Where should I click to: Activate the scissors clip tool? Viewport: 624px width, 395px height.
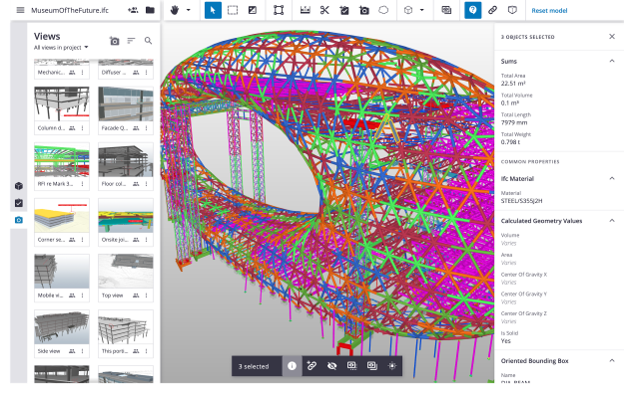click(325, 10)
